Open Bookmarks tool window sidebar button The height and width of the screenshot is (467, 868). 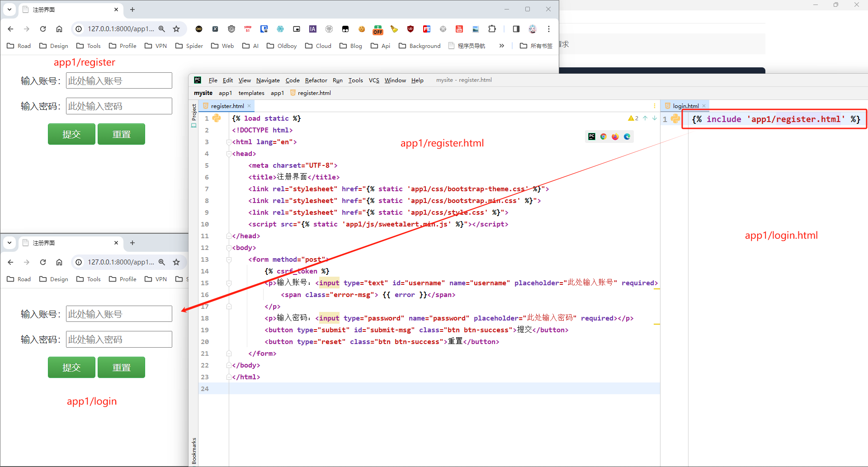pyautogui.click(x=193, y=451)
